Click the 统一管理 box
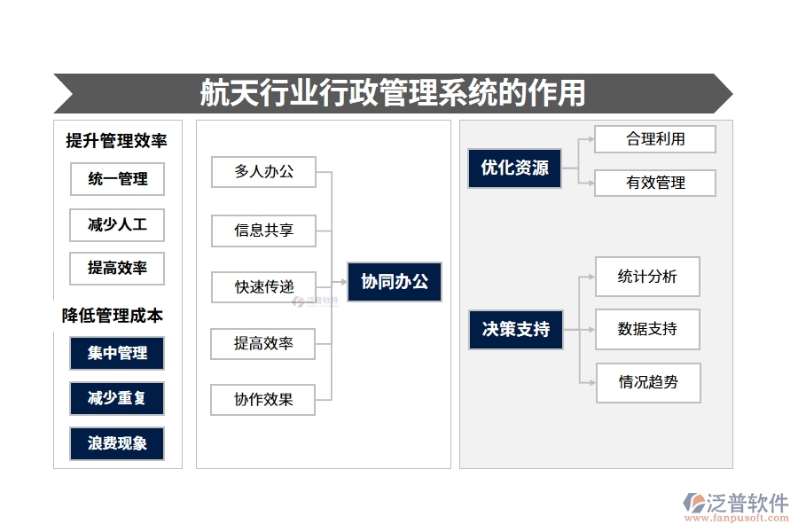 117,179
